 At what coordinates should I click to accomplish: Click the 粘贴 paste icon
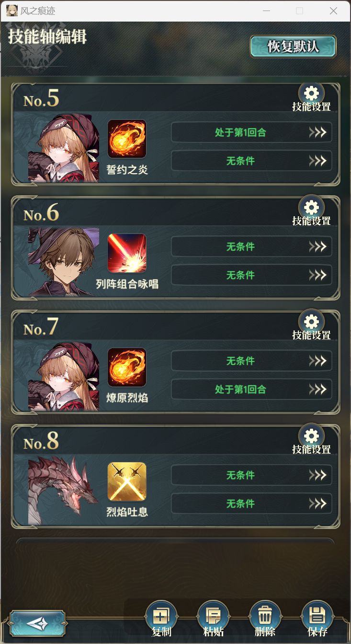pos(213,617)
